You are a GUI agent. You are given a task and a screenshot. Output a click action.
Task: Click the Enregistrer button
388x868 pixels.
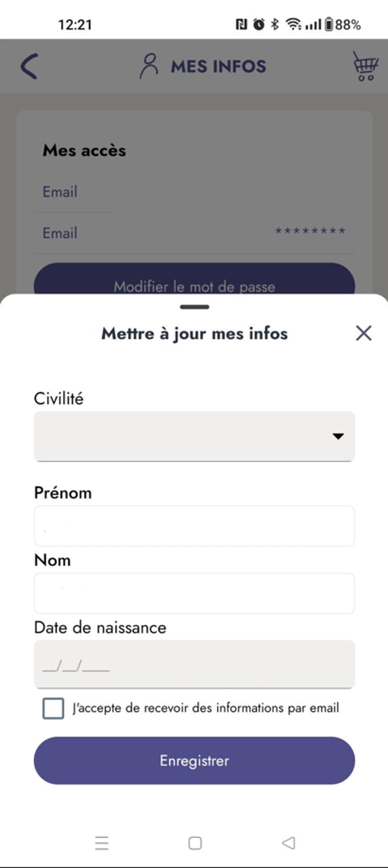click(194, 761)
